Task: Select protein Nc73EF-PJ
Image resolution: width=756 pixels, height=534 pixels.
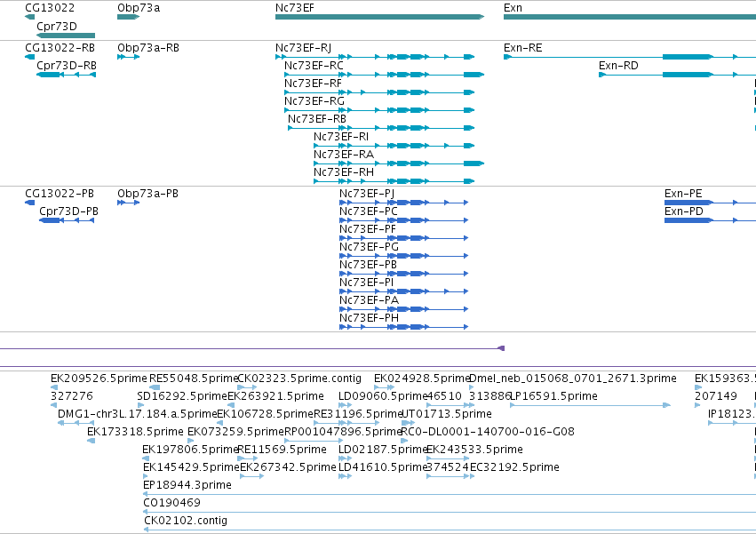Action: 367,194
